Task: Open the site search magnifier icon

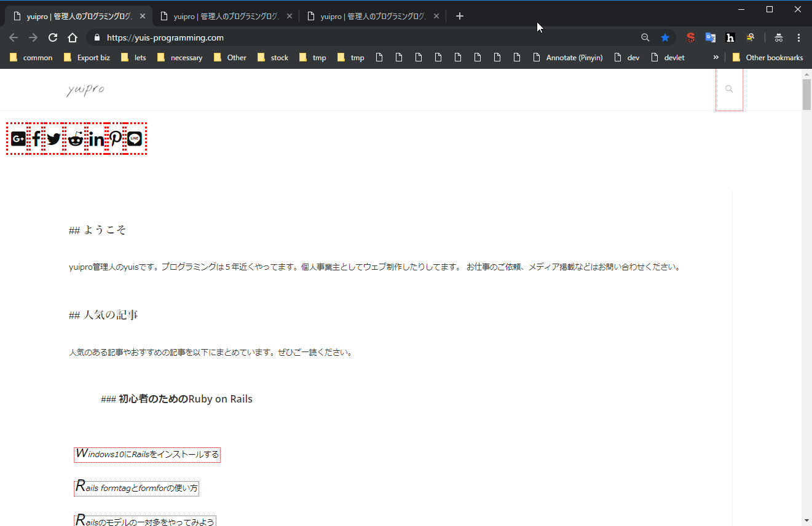Action: (x=729, y=89)
